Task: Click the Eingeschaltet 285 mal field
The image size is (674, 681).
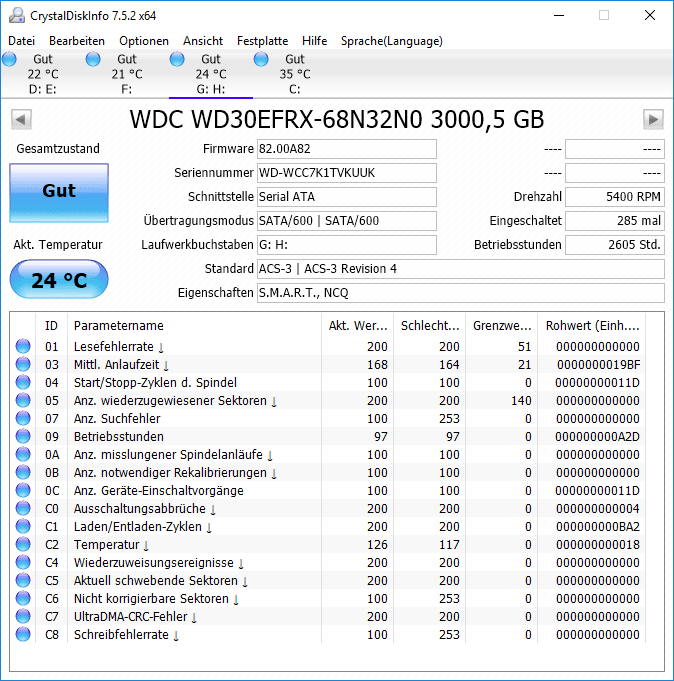Action: click(x=615, y=221)
